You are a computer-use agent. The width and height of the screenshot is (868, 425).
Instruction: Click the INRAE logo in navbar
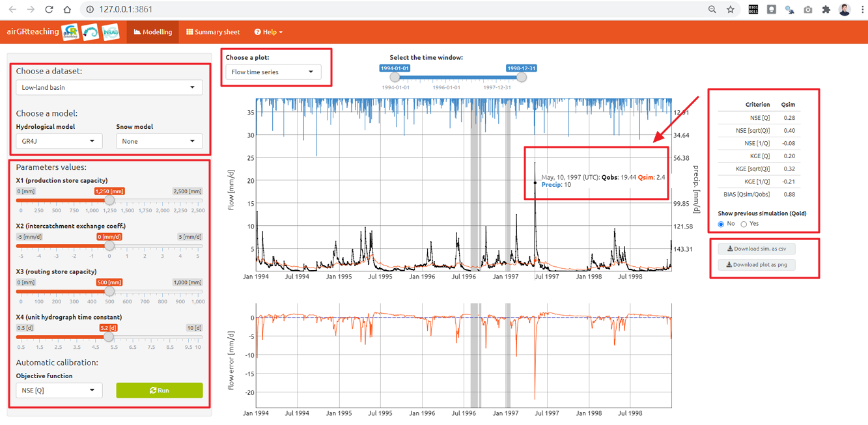(111, 32)
